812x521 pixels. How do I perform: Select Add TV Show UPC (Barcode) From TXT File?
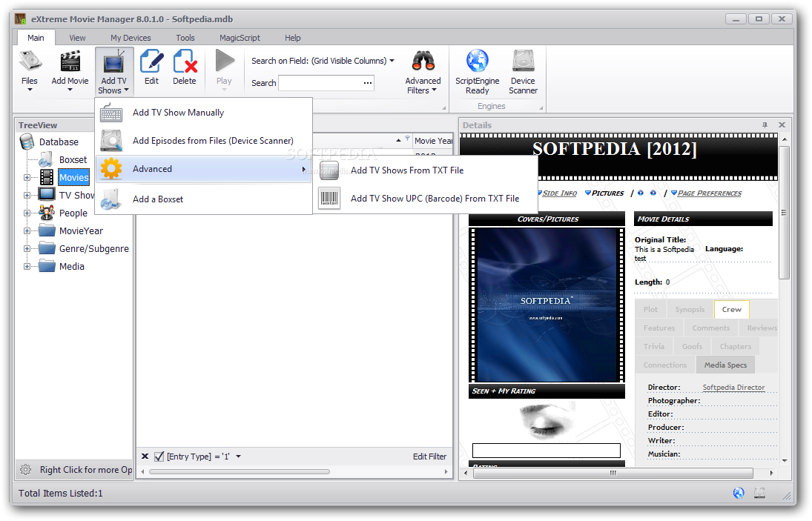425,198
